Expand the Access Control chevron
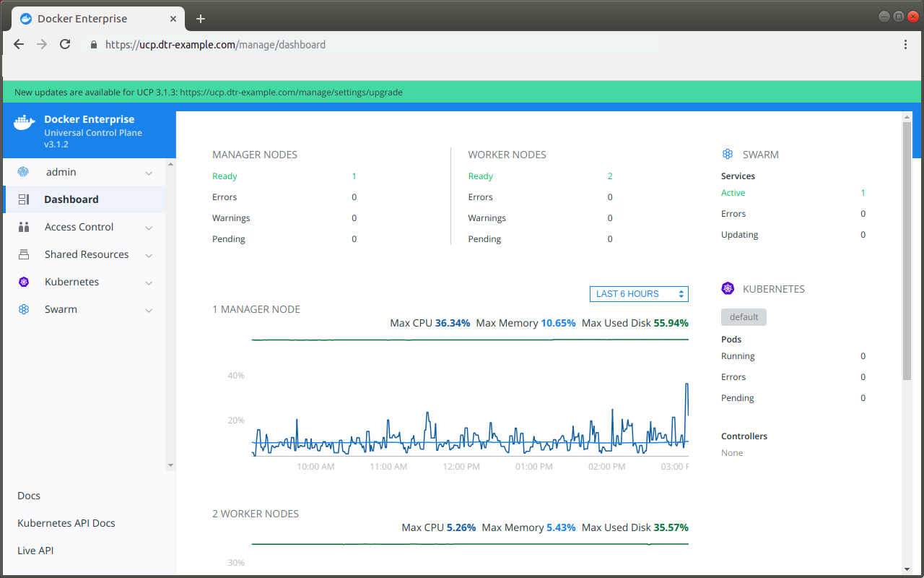 tap(149, 228)
